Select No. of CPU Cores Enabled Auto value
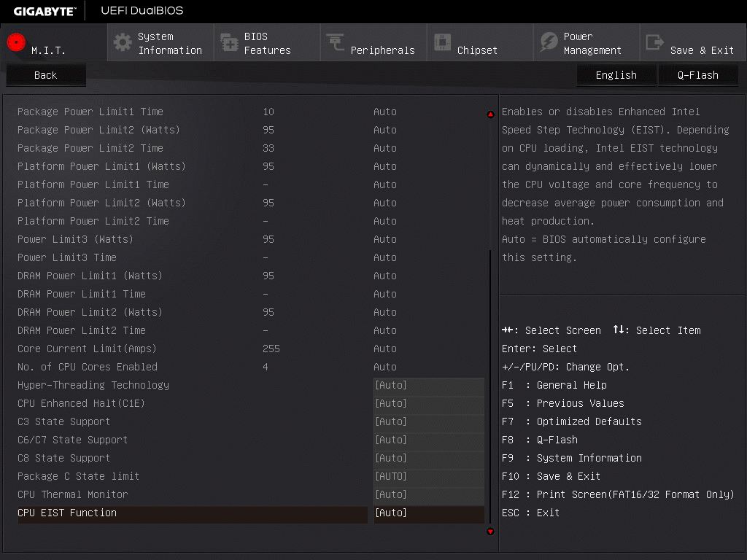 385,367
